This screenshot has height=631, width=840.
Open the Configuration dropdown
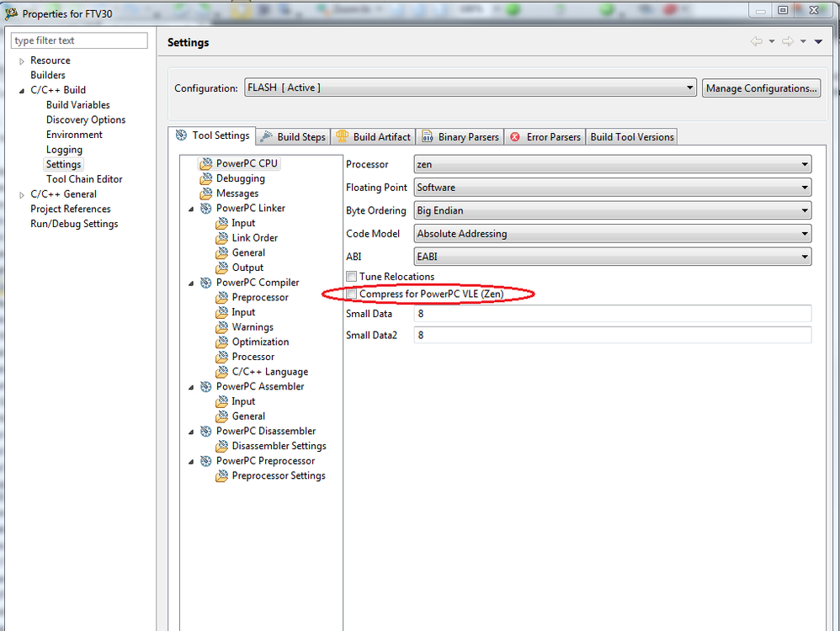(471, 87)
